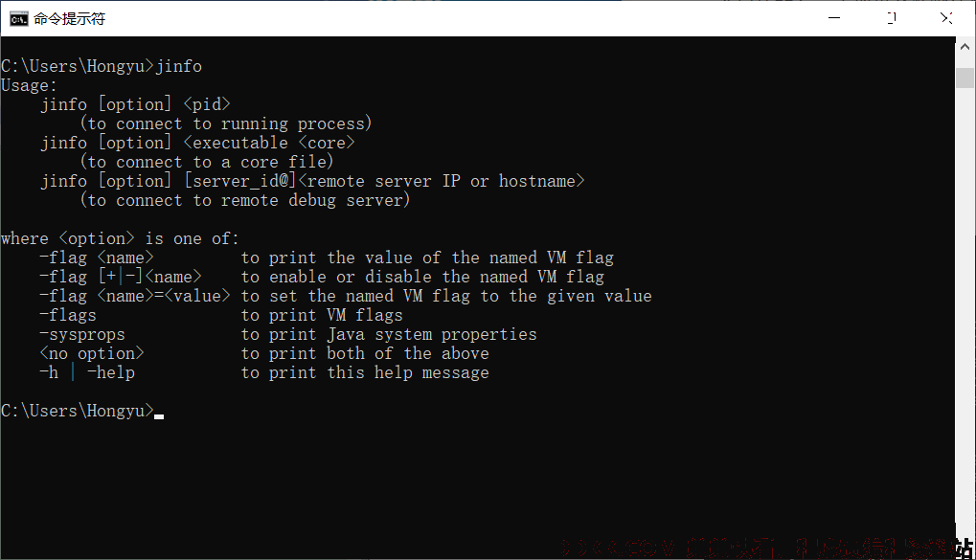Viewport: 976px width, 560px height.
Task: Click the vertical scrollbar thumb
Action: coord(965,78)
